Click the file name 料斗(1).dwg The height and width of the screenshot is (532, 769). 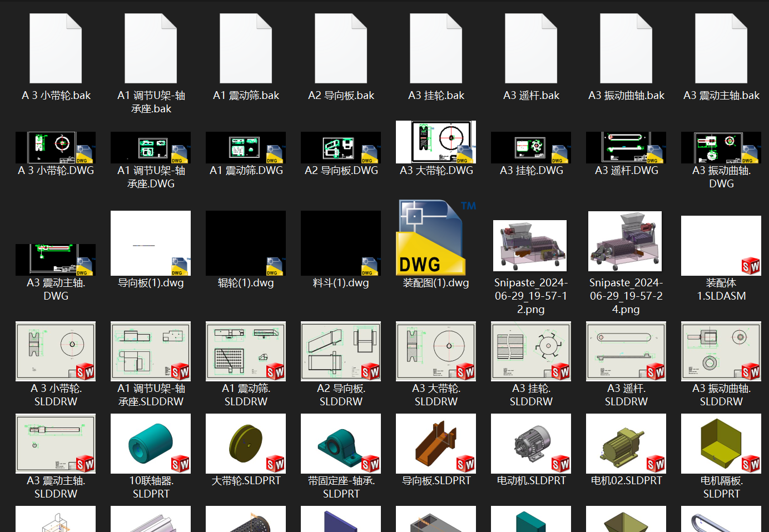(x=341, y=283)
